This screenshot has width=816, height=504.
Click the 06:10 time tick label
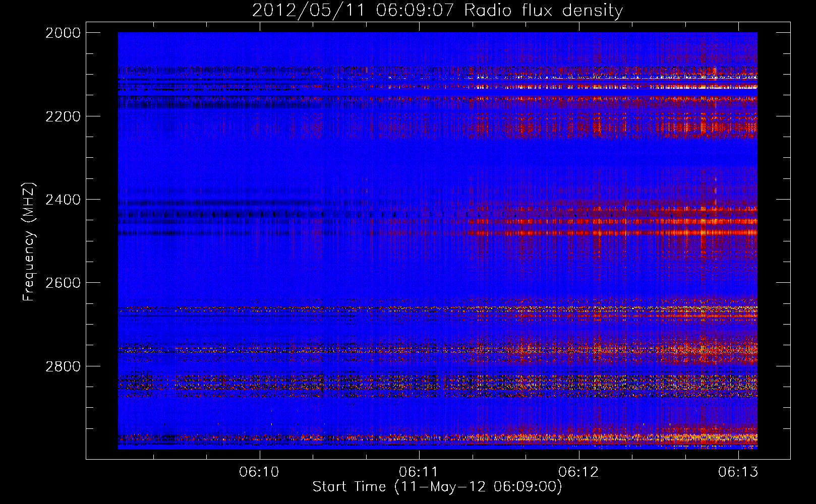point(259,472)
